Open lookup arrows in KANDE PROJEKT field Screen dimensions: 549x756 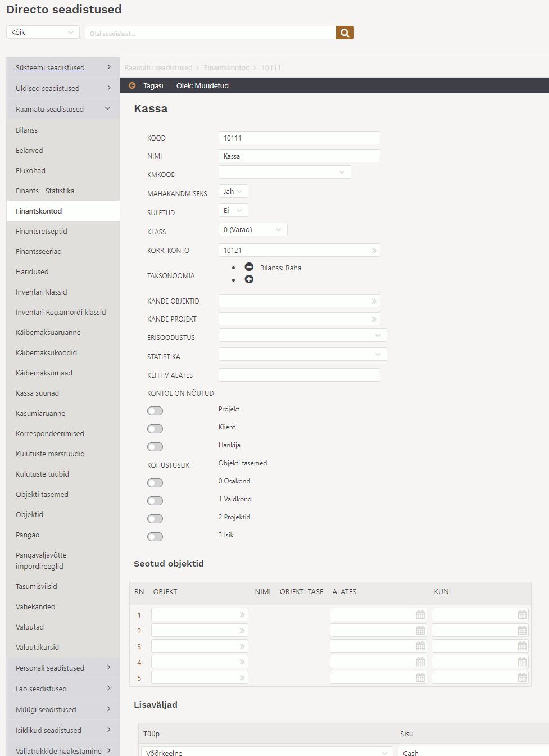[374, 319]
